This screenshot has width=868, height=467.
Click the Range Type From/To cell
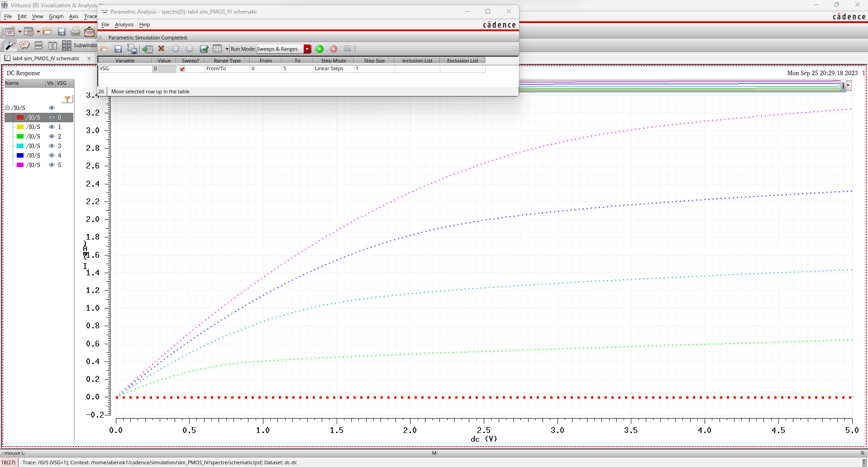coord(227,69)
